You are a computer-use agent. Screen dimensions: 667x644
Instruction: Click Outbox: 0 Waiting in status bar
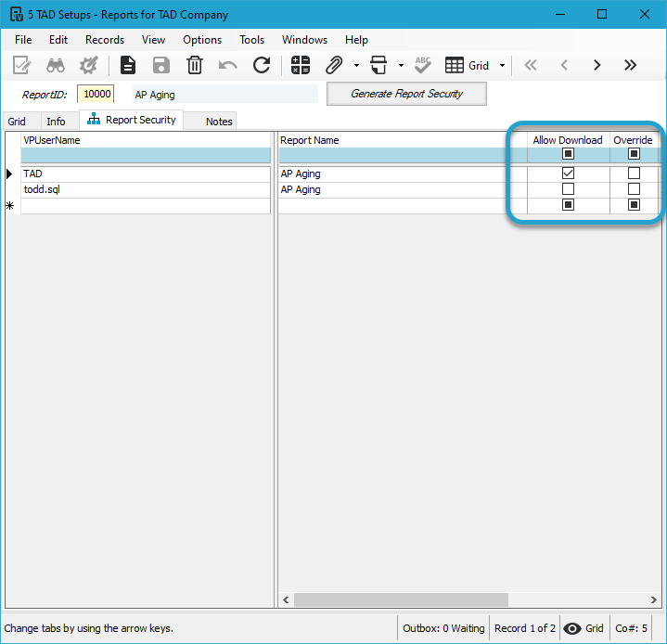point(443,628)
